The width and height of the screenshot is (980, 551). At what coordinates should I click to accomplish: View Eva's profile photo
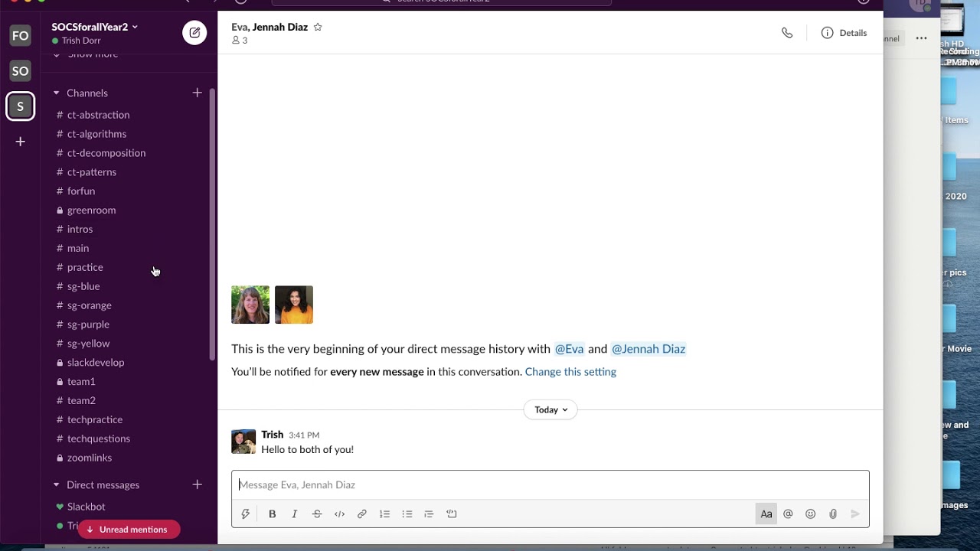[250, 305]
